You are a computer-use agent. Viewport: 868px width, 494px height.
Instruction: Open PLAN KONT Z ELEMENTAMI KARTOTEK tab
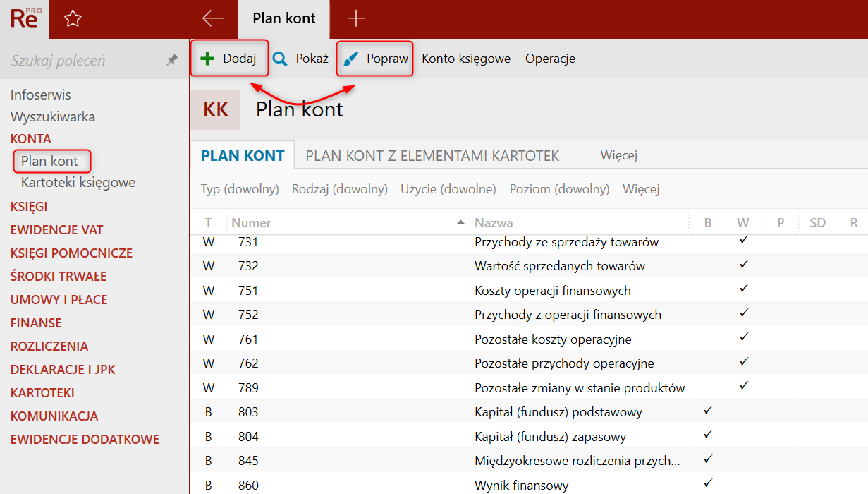click(432, 156)
